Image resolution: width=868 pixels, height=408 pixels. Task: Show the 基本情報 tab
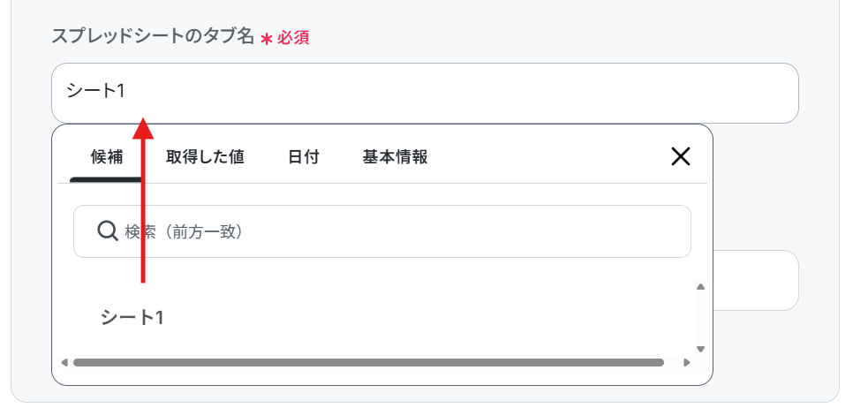coord(395,157)
